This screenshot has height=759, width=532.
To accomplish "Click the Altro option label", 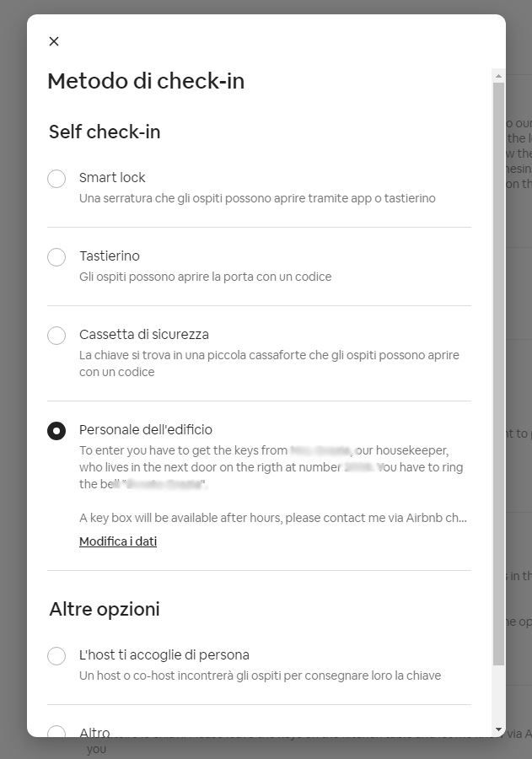I will coord(94,732).
